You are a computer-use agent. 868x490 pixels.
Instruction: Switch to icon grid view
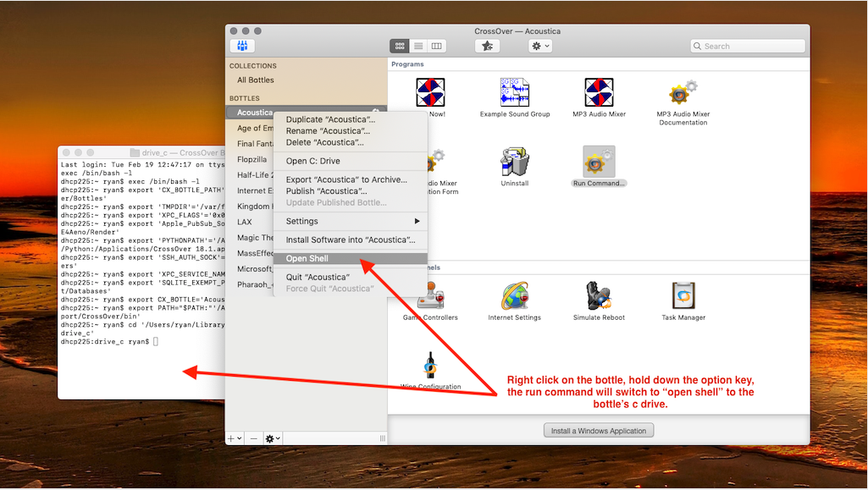tap(400, 46)
